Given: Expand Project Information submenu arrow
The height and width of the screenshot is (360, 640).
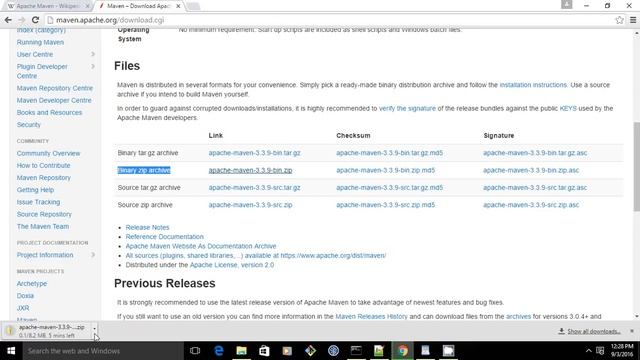Looking at the screenshot, I should click(93, 255).
